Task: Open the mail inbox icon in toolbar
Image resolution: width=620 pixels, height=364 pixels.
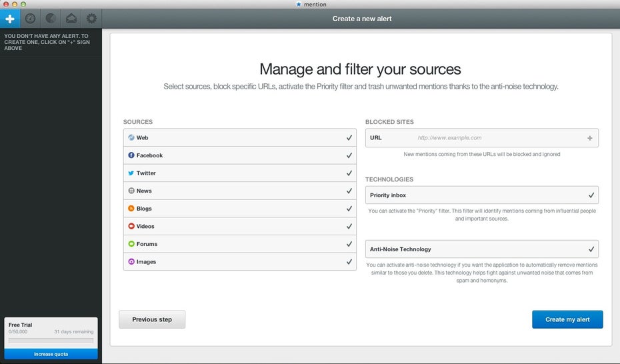Action: 71,19
